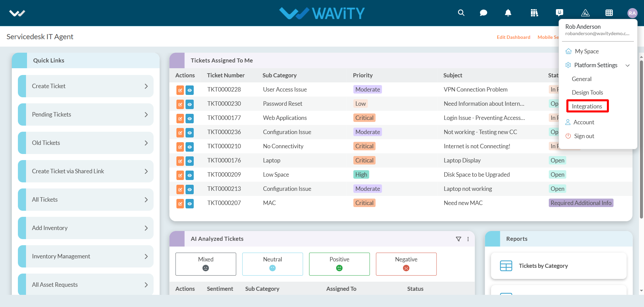
Task: Click the scrollbar down arrow
Action: (641, 290)
